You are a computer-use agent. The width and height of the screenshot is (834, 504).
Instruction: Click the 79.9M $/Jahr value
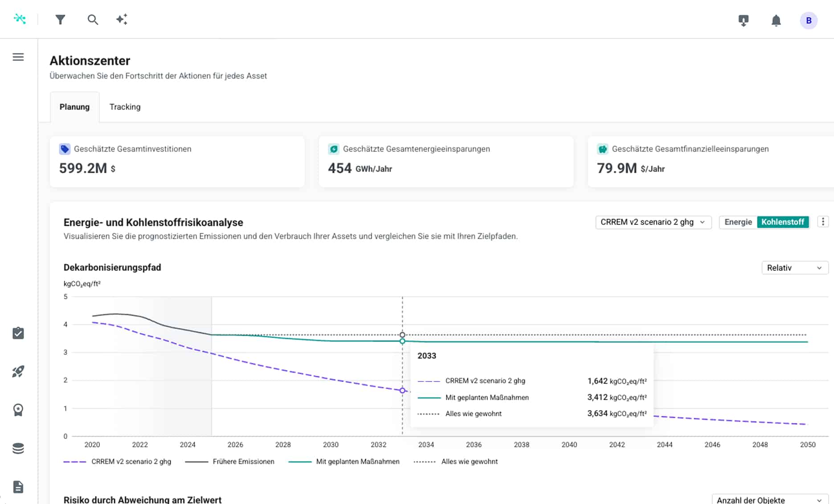point(631,168)
